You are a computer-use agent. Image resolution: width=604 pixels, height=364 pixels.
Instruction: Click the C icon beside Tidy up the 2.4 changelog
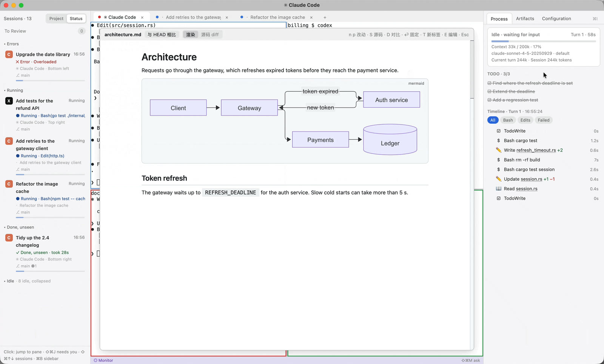pos(9,238)
